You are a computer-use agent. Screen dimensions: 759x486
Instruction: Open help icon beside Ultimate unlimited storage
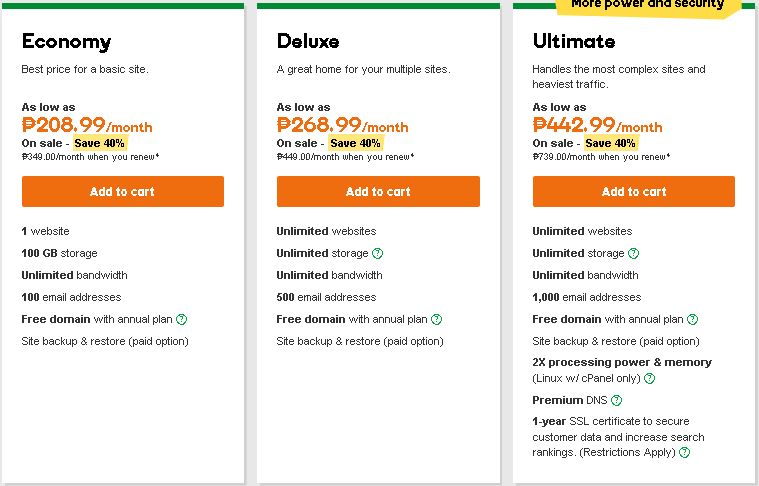pos(634,253)
